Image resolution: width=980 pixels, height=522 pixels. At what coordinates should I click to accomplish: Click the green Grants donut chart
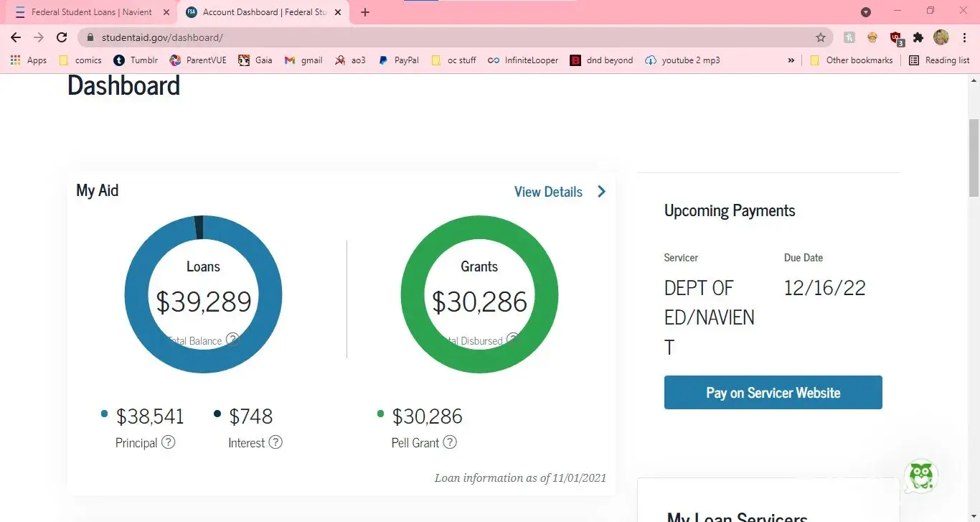pos(479,294)
